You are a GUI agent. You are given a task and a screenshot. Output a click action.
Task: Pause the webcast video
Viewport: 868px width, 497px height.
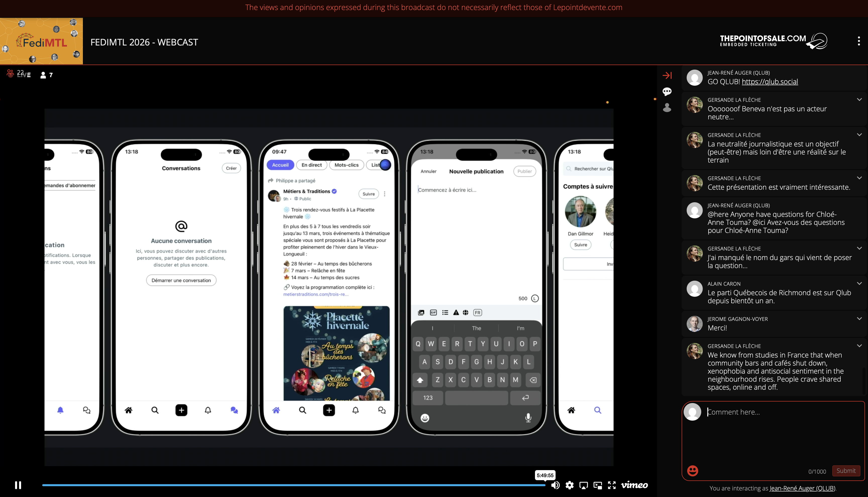[x=18, y=485]
